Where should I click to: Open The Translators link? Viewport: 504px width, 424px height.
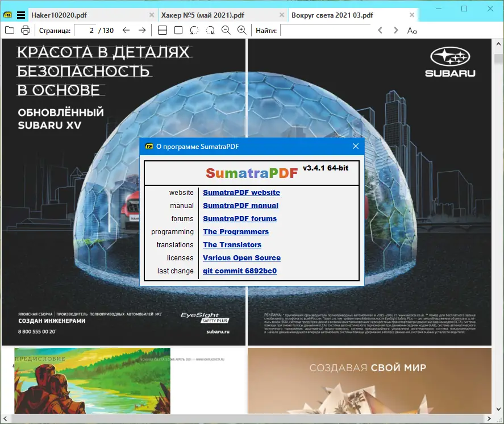click(232, 244)
